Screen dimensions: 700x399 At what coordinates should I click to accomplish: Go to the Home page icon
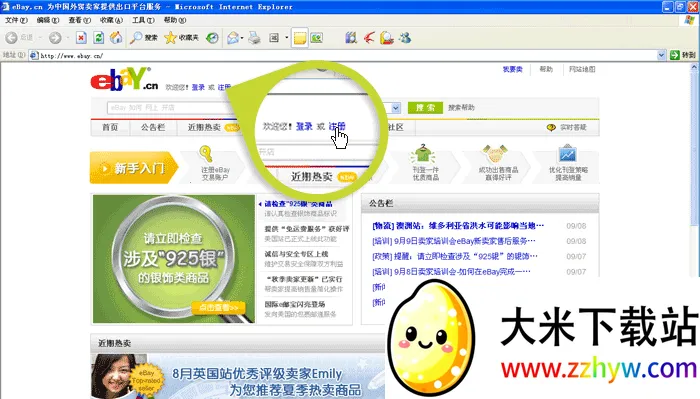coord(116,38)
